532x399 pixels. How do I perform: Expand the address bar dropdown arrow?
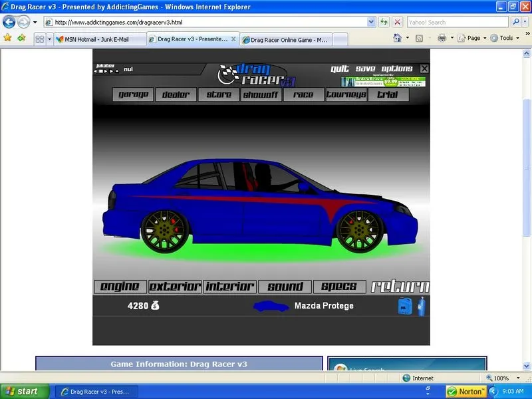pos(371,22)
